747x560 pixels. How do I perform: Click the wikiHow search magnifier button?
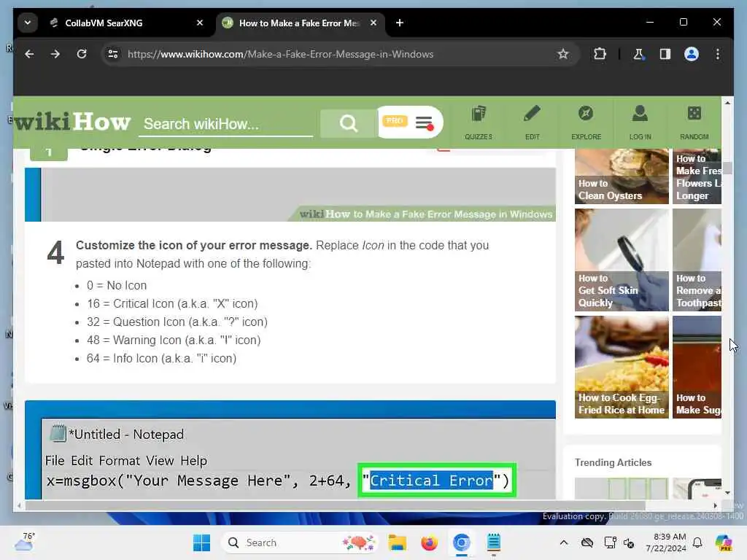tap(349, 123)
